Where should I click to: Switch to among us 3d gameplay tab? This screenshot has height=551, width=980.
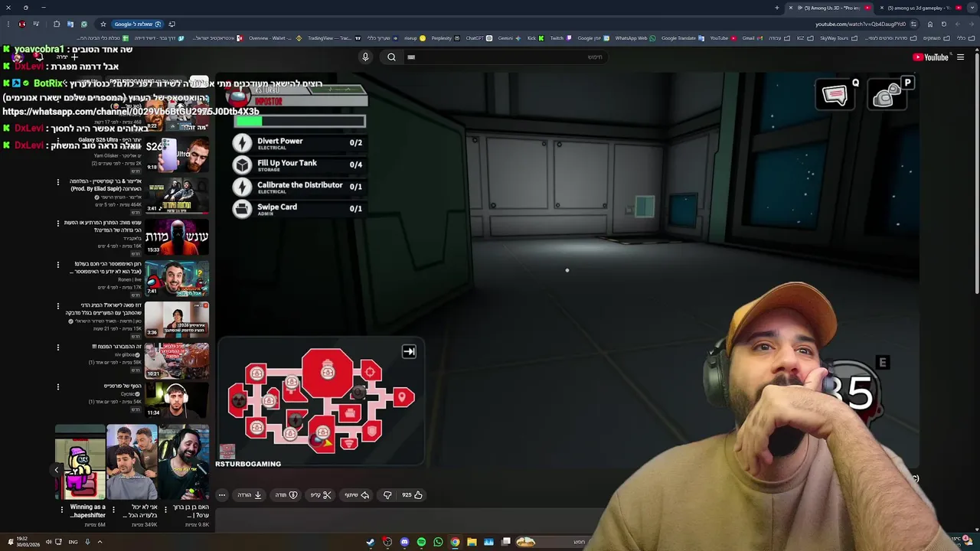(x=922, y=8)
